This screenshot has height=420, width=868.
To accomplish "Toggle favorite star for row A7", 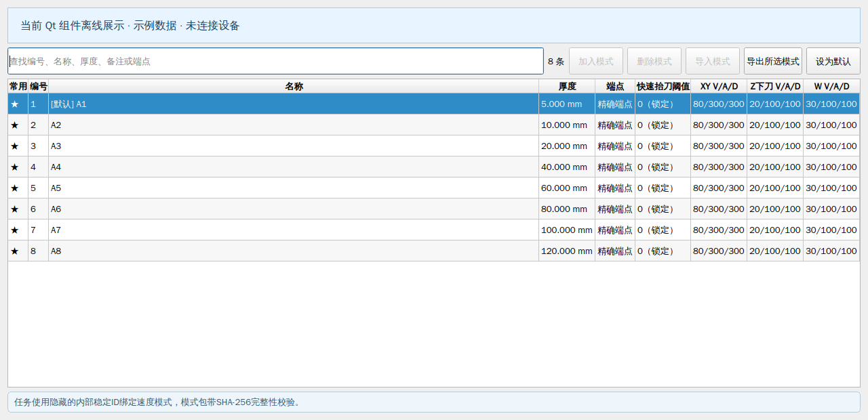I will coord(15,230).
